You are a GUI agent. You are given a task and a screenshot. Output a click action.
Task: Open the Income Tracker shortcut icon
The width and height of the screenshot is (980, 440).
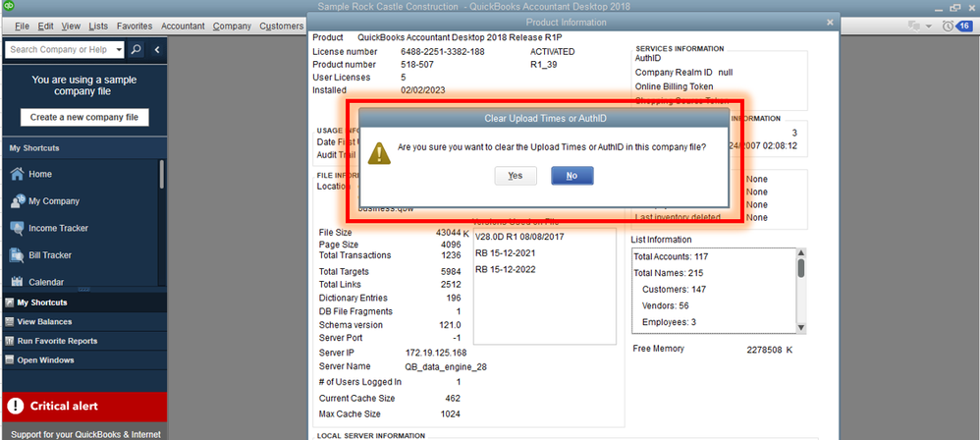[x=18, y=228]
